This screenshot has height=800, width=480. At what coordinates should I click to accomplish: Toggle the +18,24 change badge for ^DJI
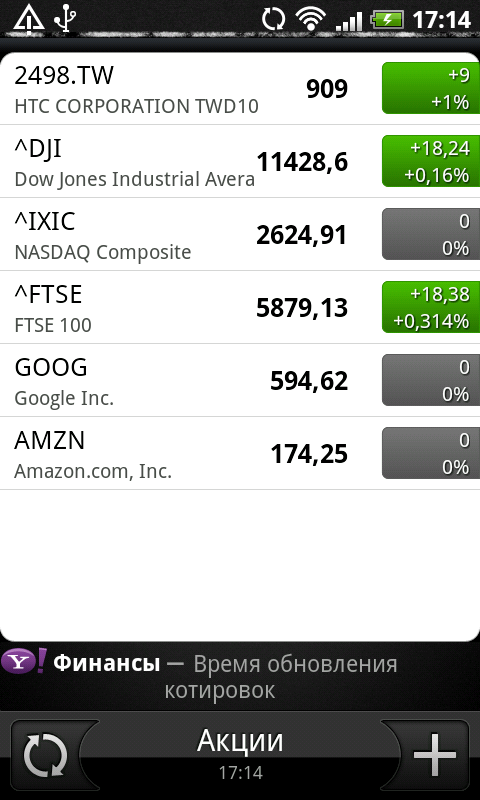point(431,161)
